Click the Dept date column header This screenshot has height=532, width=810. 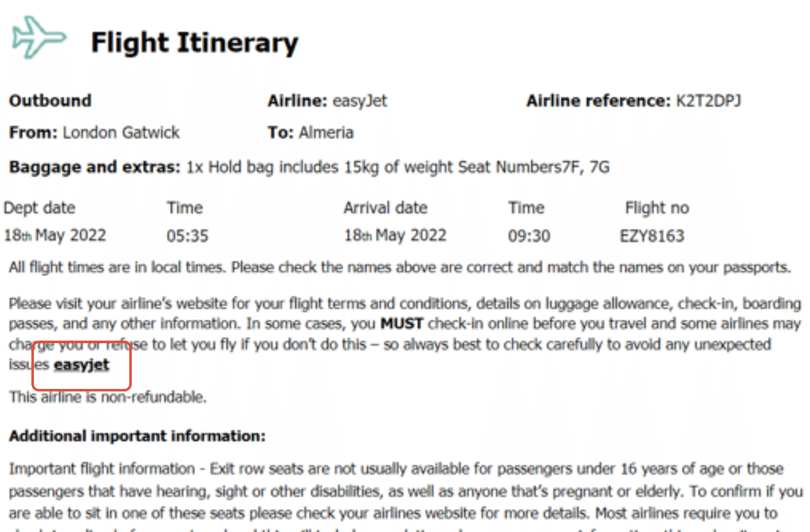pyautogui.click(x=39, y=208)
